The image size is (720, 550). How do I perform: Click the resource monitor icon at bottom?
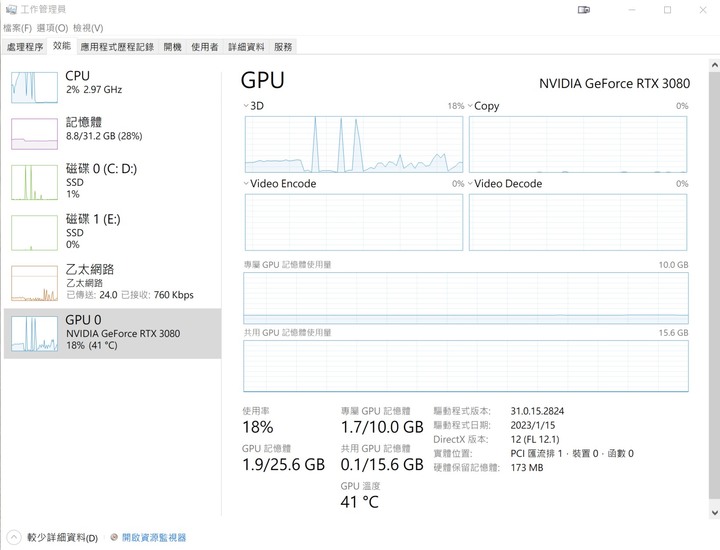(114, 537)
